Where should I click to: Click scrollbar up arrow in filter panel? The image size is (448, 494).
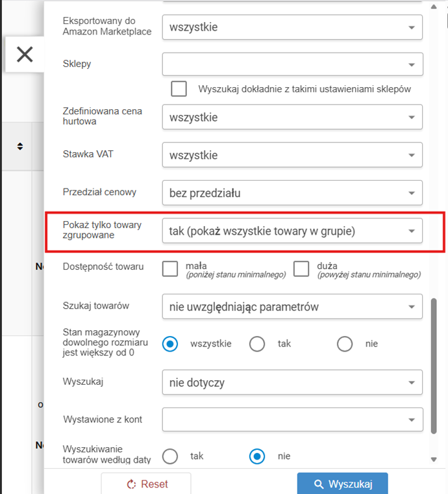tap(434, 6)
